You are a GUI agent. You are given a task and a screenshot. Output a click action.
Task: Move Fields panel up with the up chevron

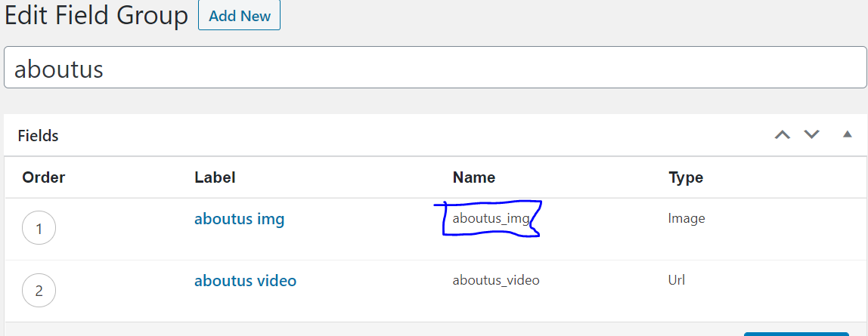click(783, 134)
